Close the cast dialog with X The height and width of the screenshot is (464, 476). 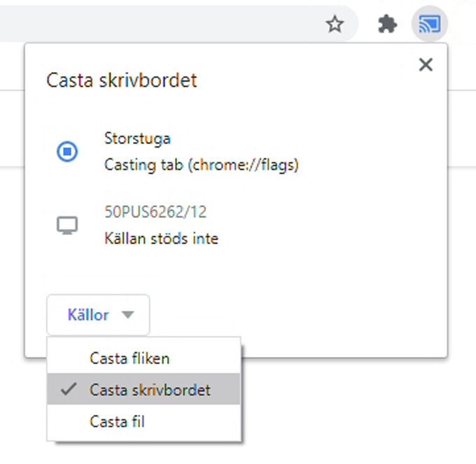coord(426,64)
